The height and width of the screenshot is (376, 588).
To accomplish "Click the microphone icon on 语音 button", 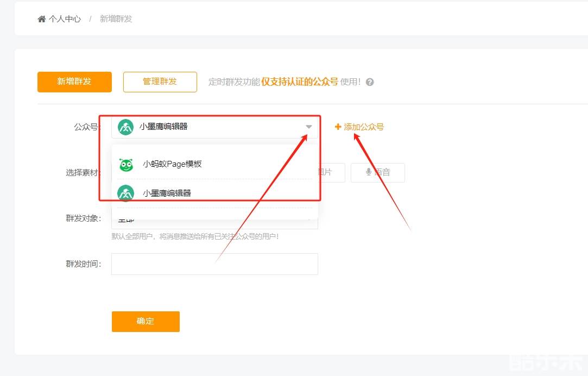I will click(x=369, y=172).
